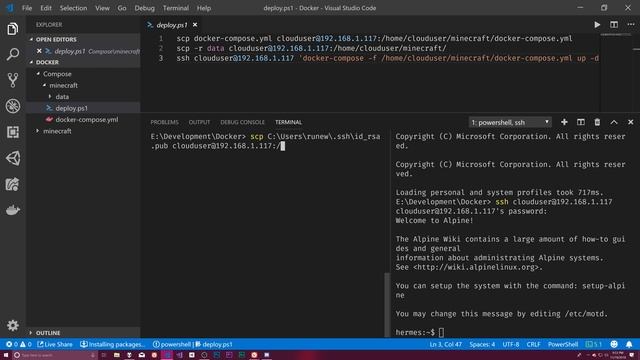Collapse the Open Editors section
Viewport: 640px width, 360px height.
(84, 39)
